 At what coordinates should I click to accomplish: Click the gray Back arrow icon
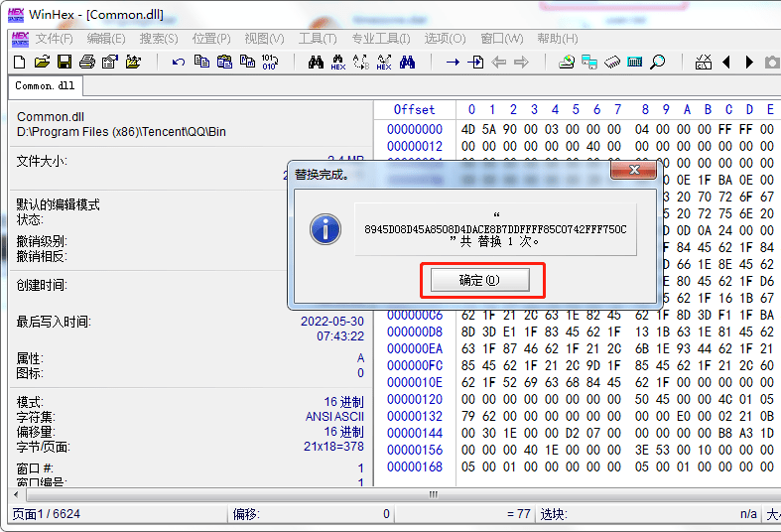pyautogui.click(x=498, y=63)
